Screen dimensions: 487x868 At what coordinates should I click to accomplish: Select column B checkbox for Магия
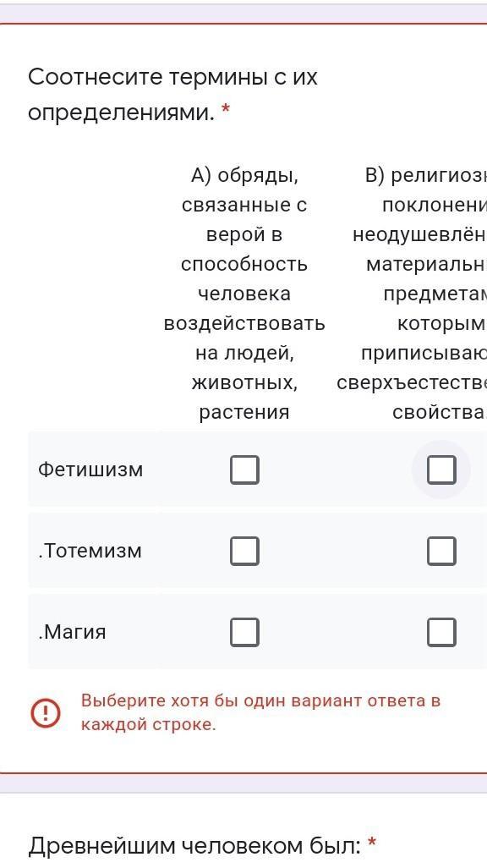tap(441, 632)
